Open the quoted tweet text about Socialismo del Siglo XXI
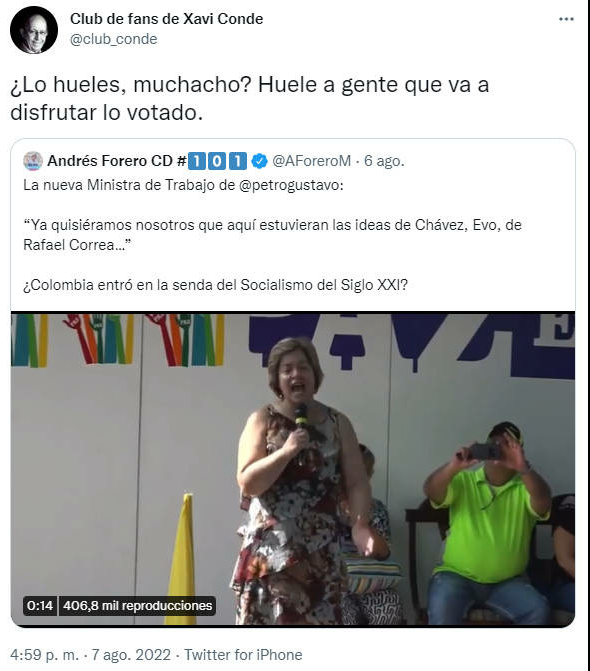The width and height of the screenshot is (590, 671). [x=216, y=285]
